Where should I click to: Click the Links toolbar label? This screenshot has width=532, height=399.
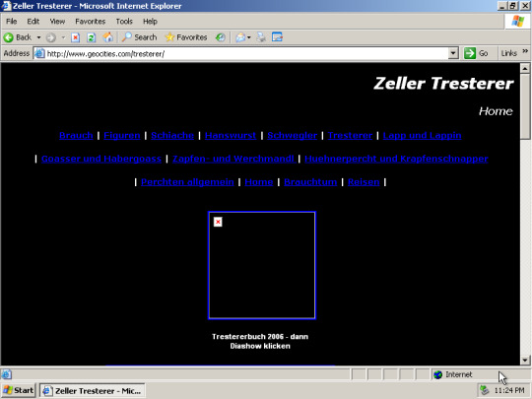509,53
